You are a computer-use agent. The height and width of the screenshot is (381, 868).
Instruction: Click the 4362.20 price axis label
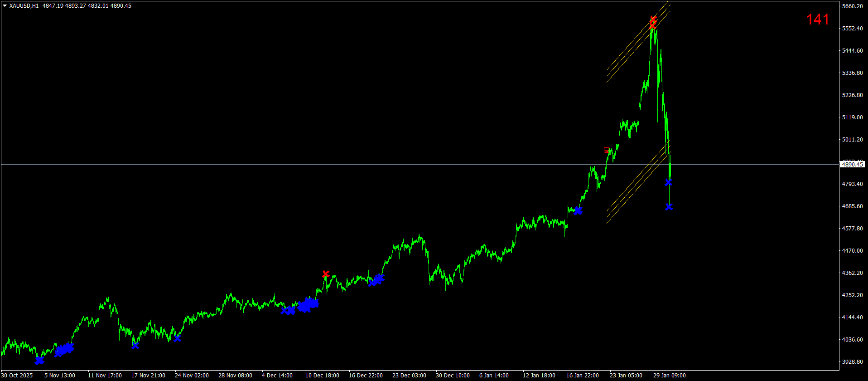point(852,273)
